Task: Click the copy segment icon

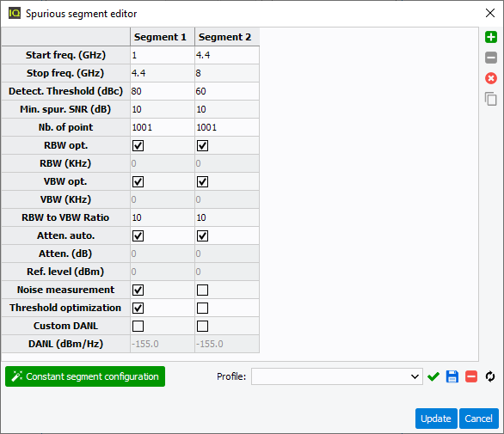Action: pyautogui.click(x=491, y=99)
